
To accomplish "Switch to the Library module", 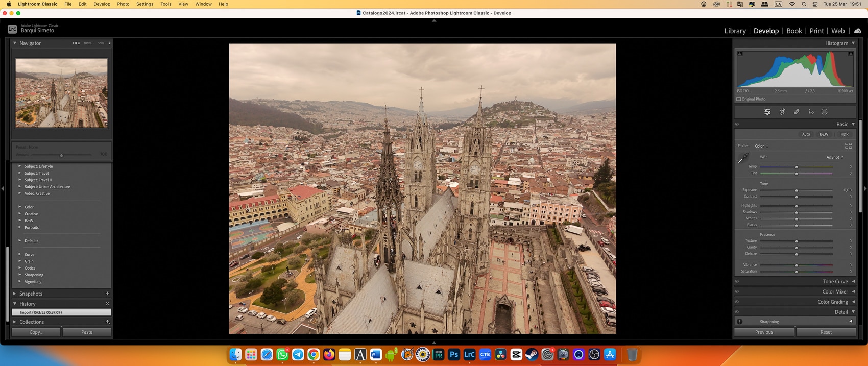I will coord(735,31).
